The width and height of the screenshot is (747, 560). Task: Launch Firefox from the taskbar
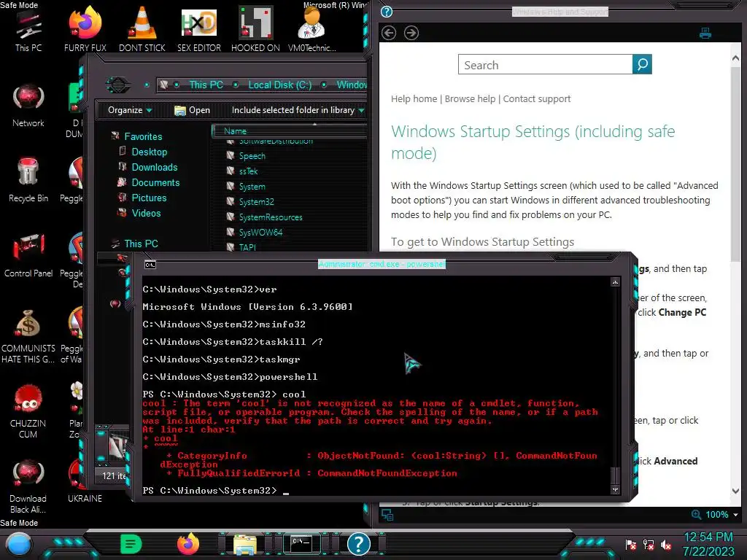coord(188,544)
